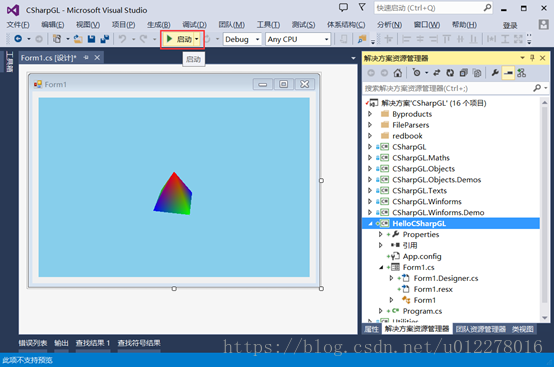Expand the CSharpGL.Maths project node
Screen dimensions: 554x367
click(370, 158)
